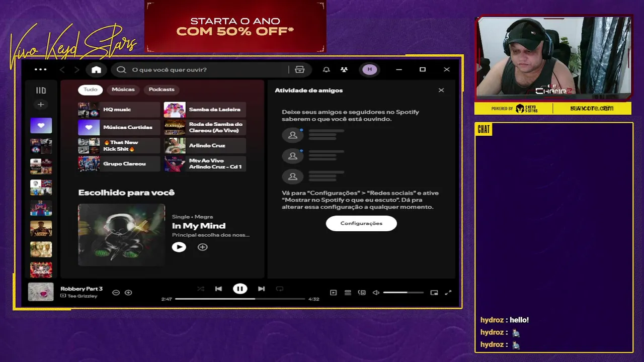
Task: Close the Atividade de amigos panel
Action: click(x=441, y=90)
